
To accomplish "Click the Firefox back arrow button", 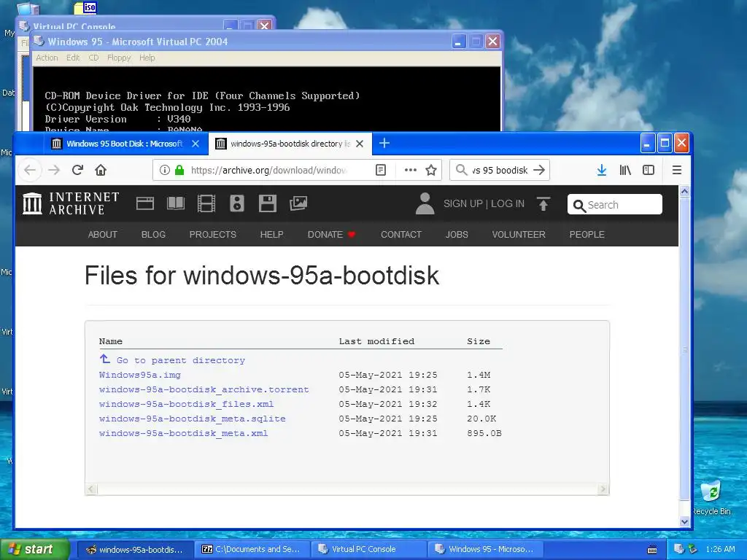I will click(30, 170).
